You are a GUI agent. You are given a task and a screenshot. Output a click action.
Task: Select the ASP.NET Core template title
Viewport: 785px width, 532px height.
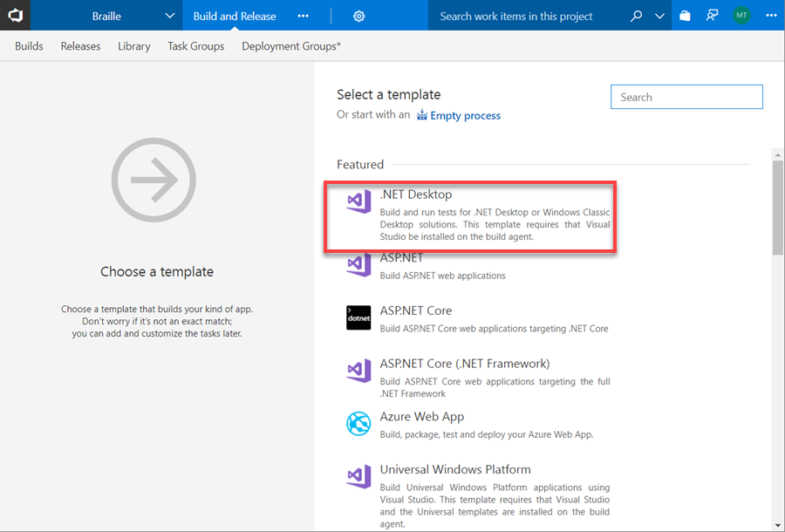tap(415, 310)
